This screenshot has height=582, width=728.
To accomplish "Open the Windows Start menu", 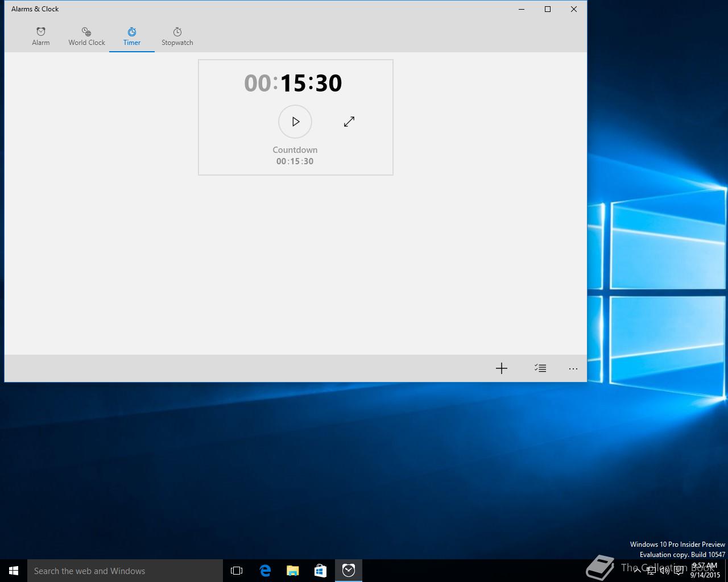I will (14, 571).
